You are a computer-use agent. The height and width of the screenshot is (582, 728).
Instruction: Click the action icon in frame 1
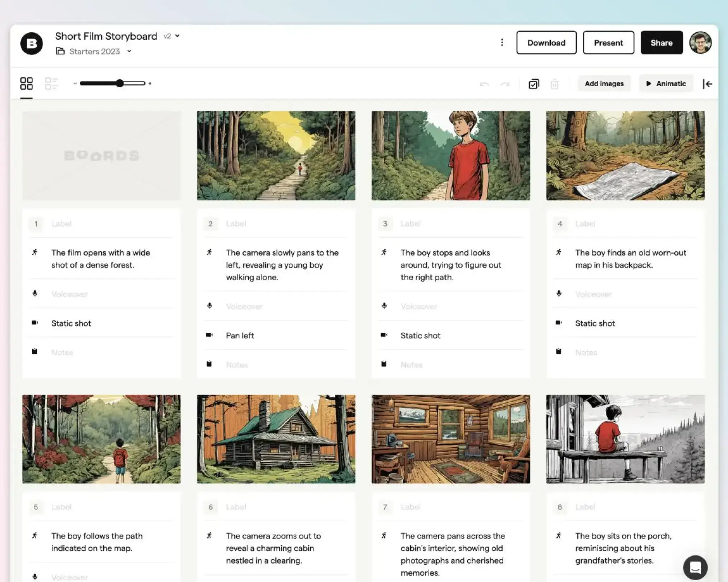tap(35, 252)
